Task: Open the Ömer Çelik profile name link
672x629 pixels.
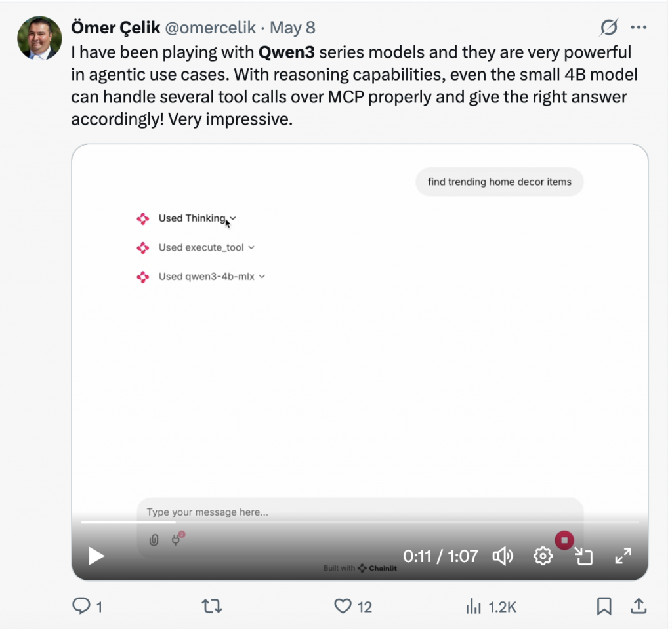Action: tap(115, 28)
